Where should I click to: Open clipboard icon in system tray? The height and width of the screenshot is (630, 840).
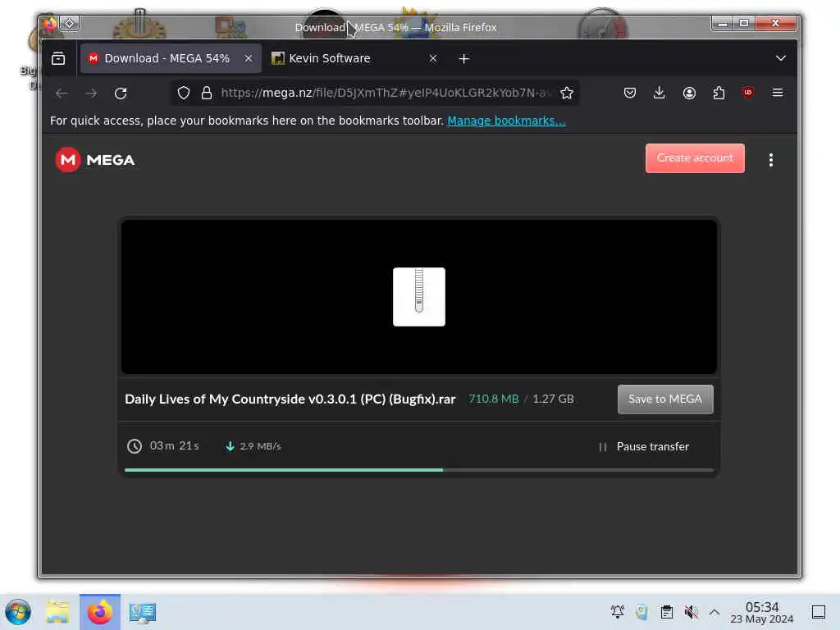pyautogui.click(x=666, y=611)
